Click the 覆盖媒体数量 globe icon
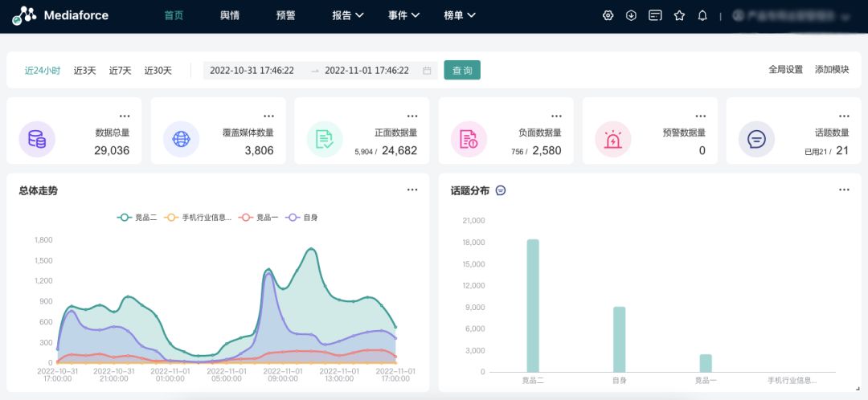This screenshot has height=400, width=868. click(x=181, y=140)
